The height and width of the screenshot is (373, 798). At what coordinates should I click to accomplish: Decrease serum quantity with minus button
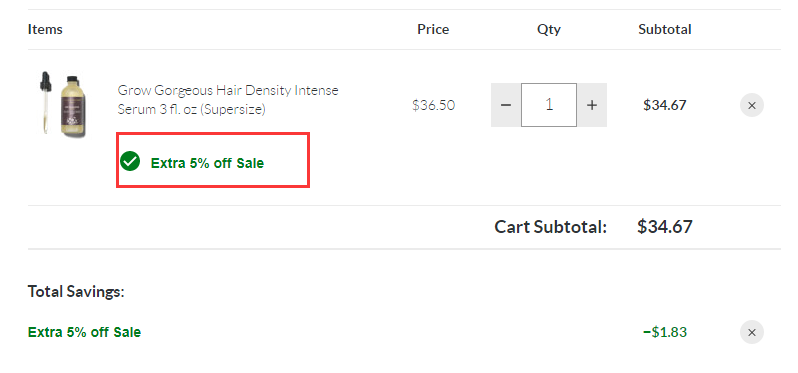tap(506, 105)
